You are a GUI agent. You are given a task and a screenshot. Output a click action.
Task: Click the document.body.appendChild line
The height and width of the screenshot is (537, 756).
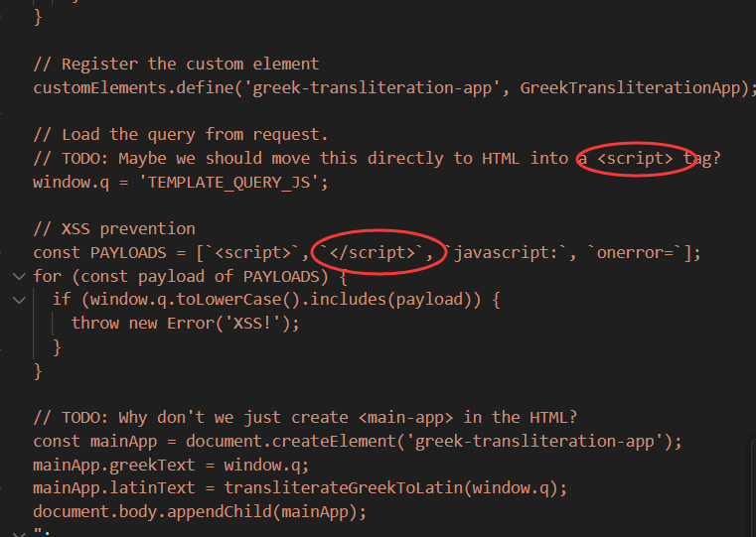200,512
